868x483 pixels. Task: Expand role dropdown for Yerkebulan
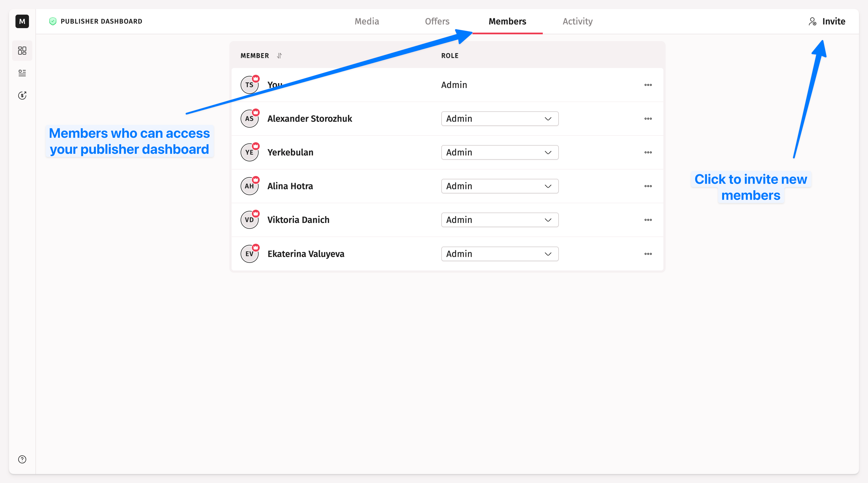click(x=499, y=152)
